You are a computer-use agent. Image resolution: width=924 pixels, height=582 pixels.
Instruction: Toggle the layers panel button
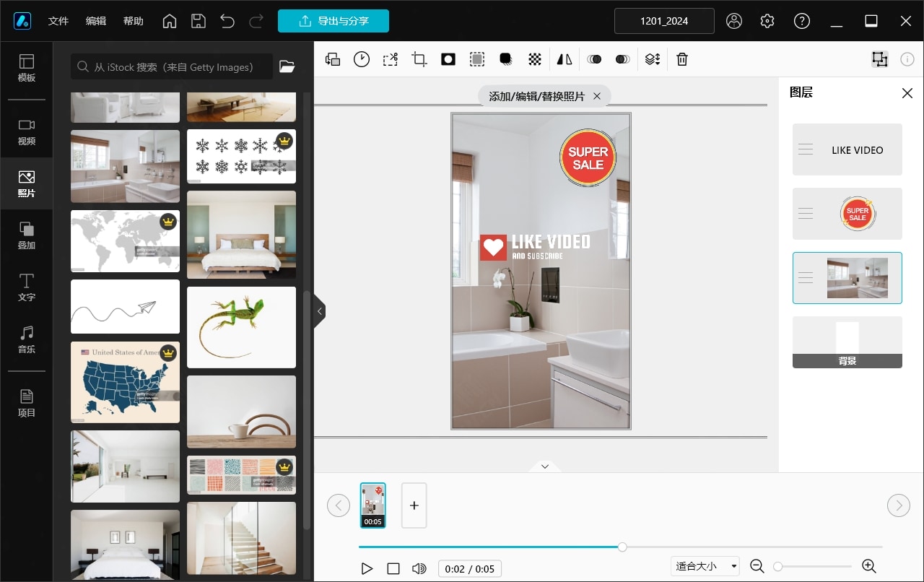click(879, 60)
